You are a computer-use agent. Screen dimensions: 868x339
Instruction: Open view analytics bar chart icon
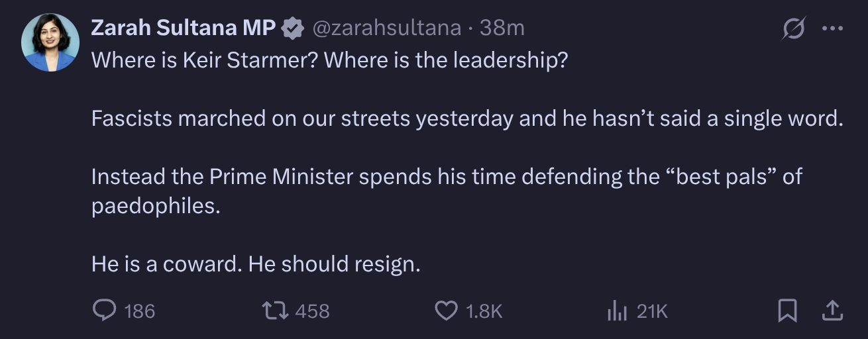tap(617, 311)
